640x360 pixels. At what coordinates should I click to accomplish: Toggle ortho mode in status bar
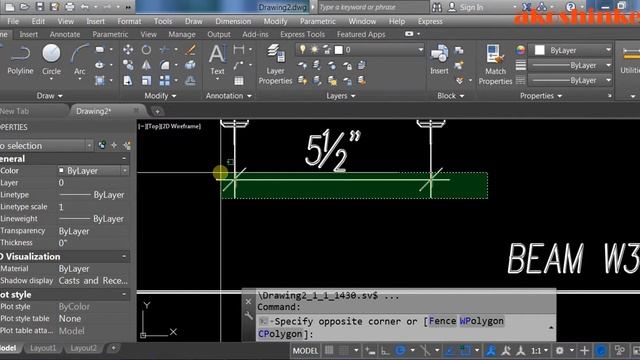click(385, 351)
